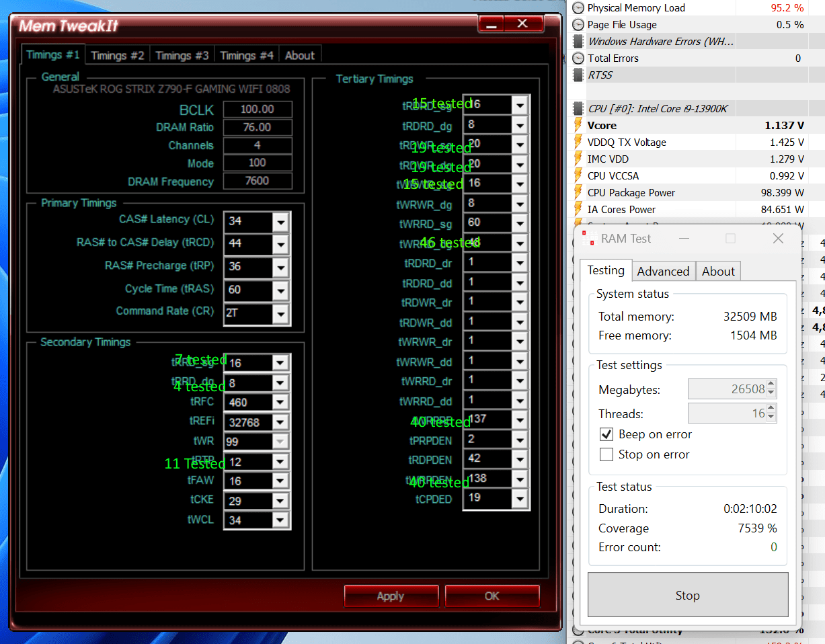Click the CPU [#0] Intel Core i9-13900K chip icon
Screen dimensions: 825x644
pos(578,109)
